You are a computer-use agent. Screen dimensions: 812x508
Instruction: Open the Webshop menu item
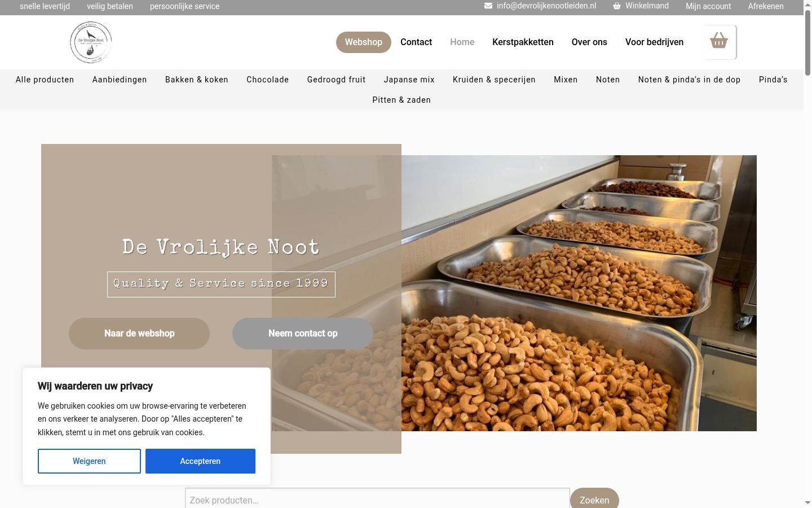click(364, 42)
